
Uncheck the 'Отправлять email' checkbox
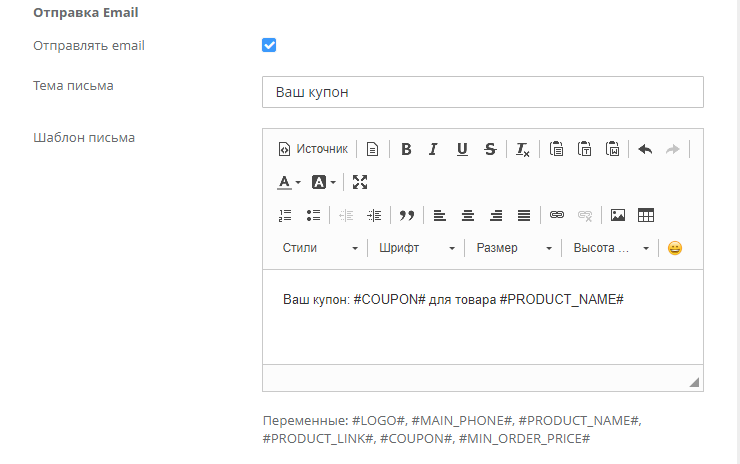(x=269, y=45)
